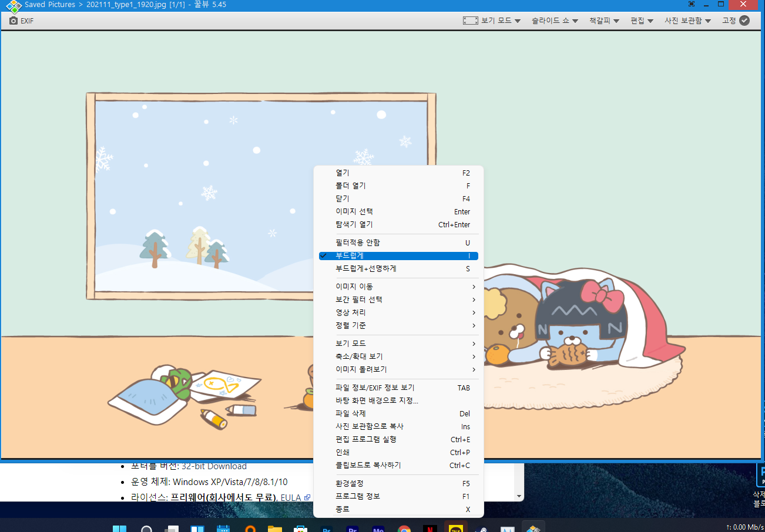Viewport: 765px width, 532px height.
Task: Open the toolbar 보기 모드 dropdown
Action: [x=492, y=21]
